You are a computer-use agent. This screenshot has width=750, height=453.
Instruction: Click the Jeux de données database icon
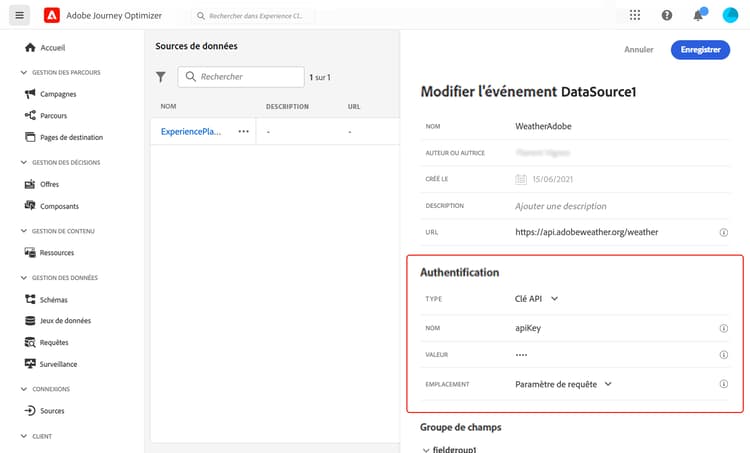click(x=30, y=320)
